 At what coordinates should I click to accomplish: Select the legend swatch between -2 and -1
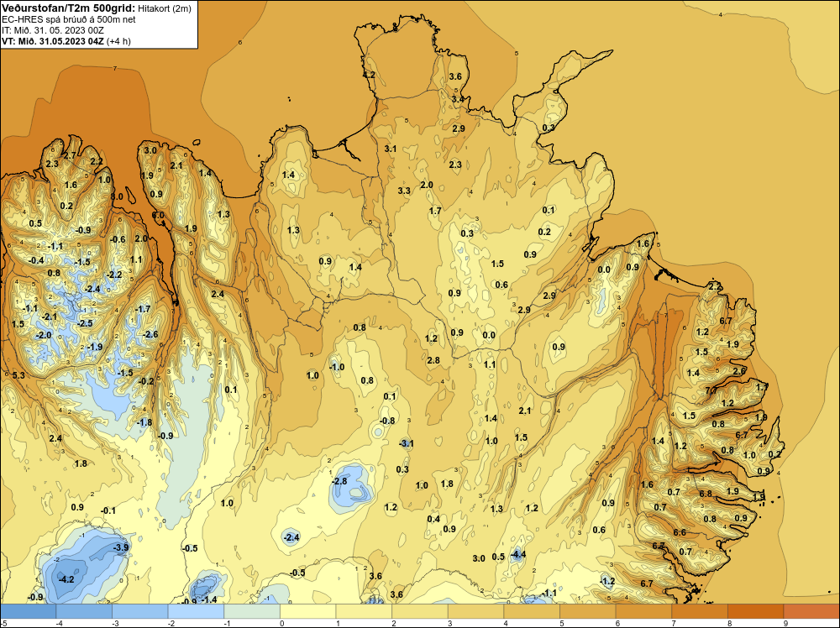196,611
